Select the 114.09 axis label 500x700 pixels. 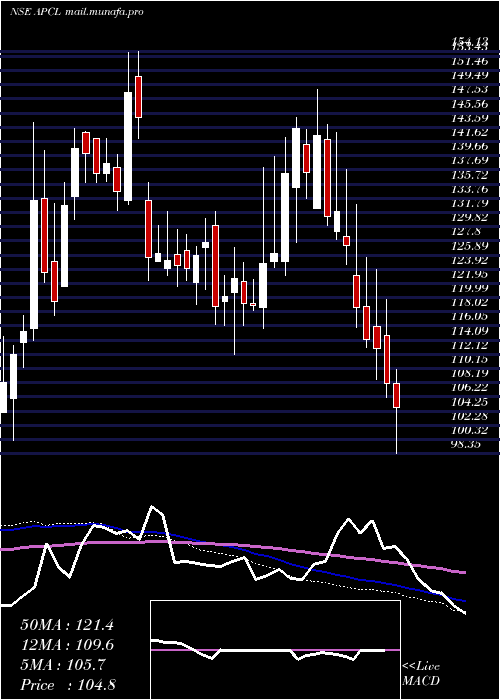[x=470, y=331]
